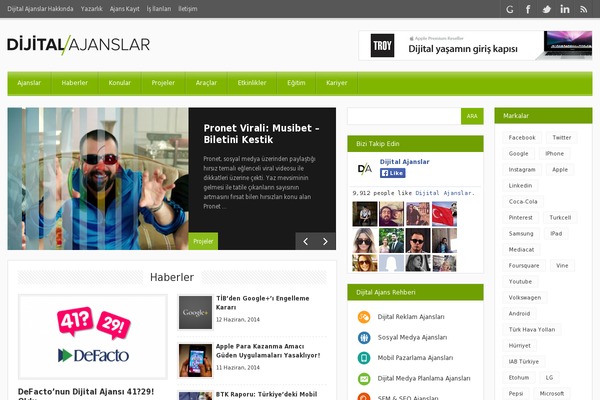Image resolution: width=600 pixels, height=400 pixels.
Task: Open Apple Para Kazanma Amacı article
Action: (268, 351)
